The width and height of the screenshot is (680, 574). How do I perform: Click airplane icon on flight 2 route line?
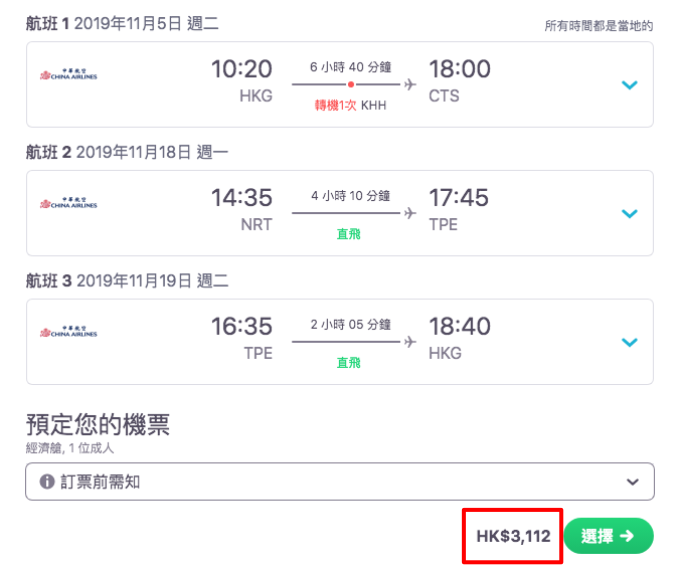410,213
